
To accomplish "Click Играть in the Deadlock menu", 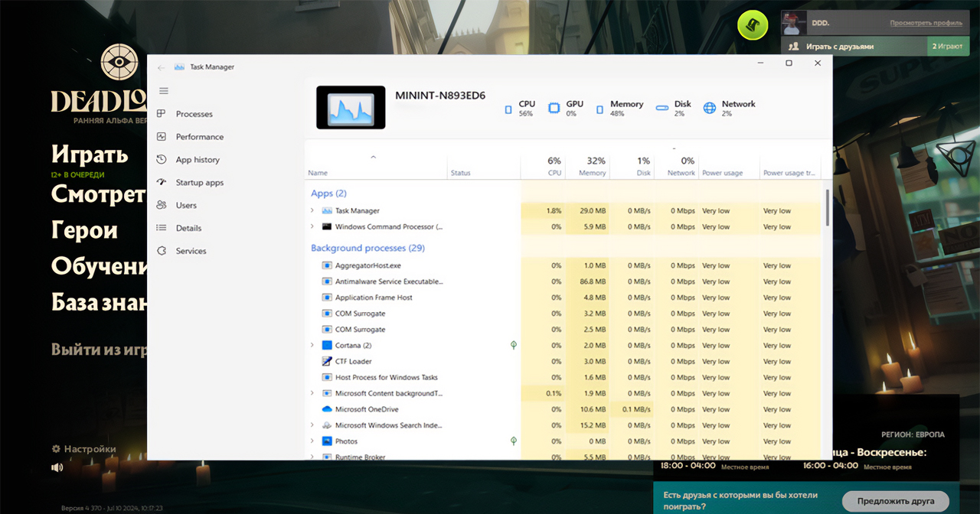I will [x=90, y=155].
